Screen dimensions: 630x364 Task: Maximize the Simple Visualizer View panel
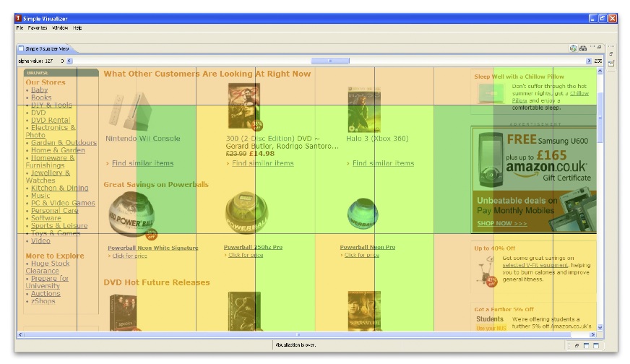point(599,48)
